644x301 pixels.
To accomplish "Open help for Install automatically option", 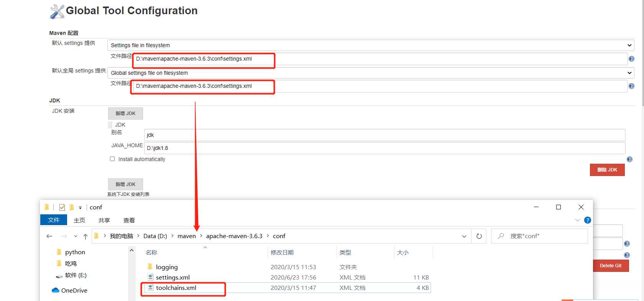I will [x=629, y=160].
